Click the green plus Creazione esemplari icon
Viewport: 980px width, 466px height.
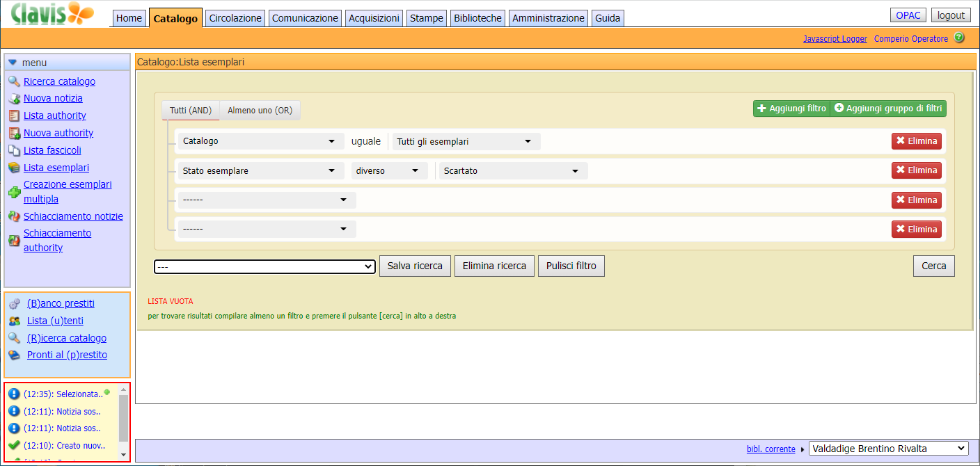pos(14,193)
